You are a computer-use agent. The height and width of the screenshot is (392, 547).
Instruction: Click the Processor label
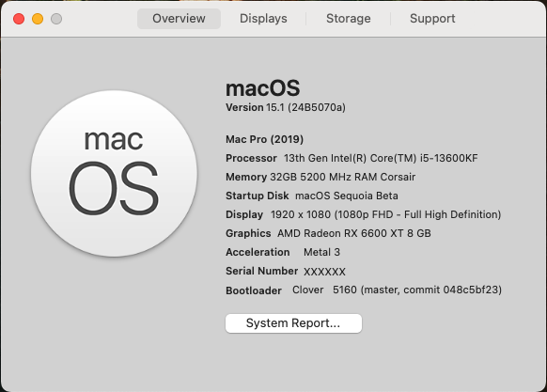[251, 158]
